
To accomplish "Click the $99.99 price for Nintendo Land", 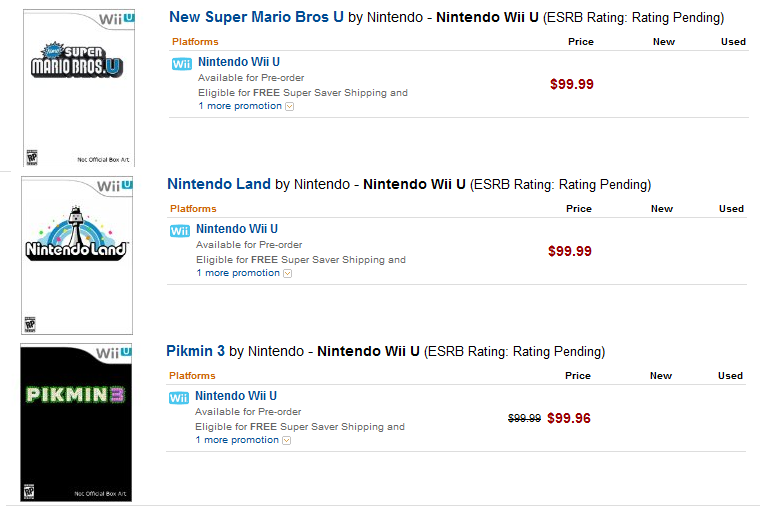I will [570, 252].
